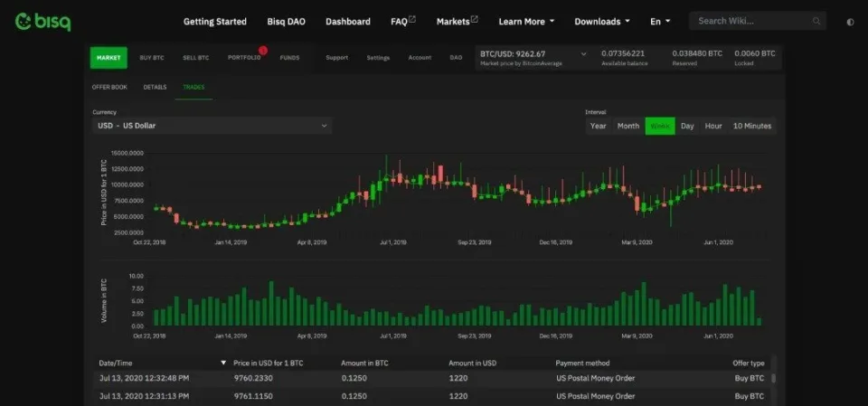Click the Portfolio red notification badge
Screen dimensions: 868x406
[x=263, y=51]
